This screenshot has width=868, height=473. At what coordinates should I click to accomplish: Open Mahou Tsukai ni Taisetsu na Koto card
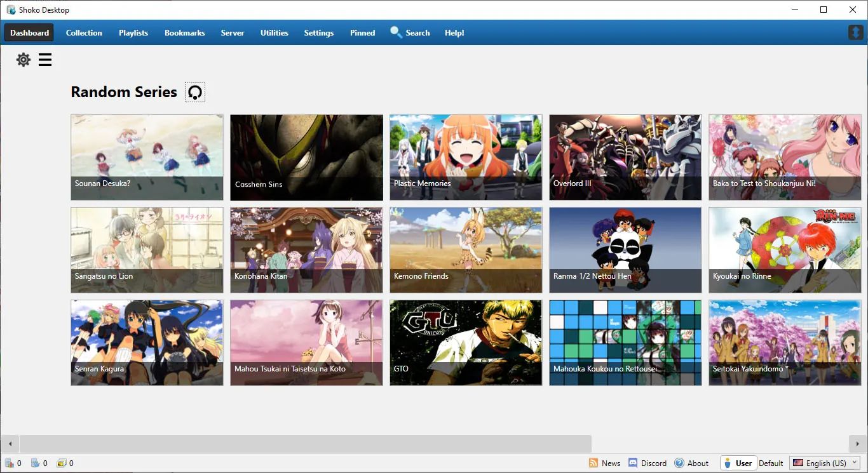tap(306, 343)
